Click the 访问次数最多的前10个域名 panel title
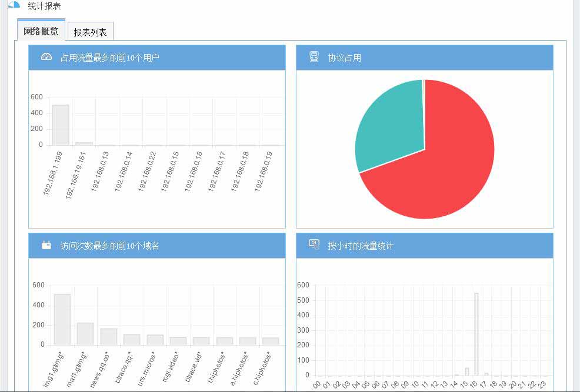 109,246
